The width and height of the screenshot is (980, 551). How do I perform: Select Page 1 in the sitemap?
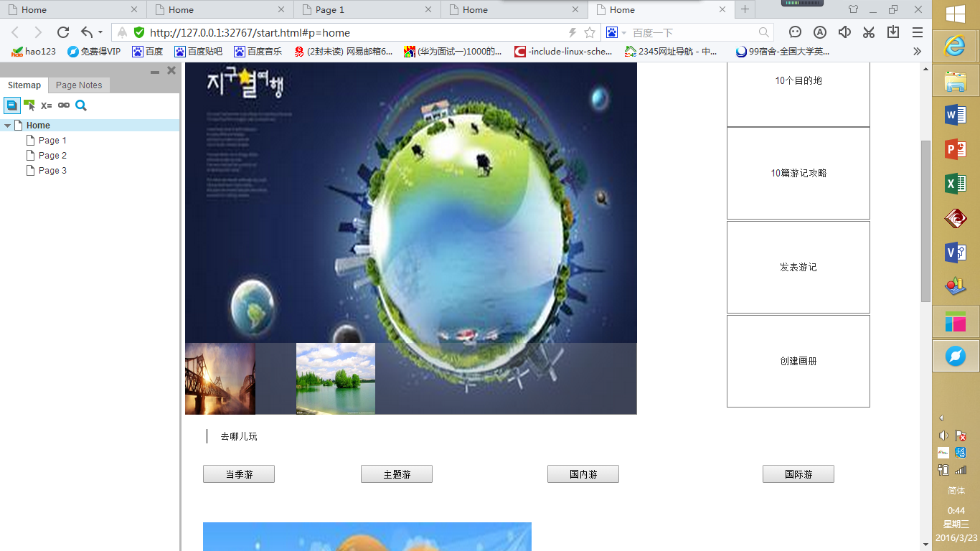pyautogui.click(x=52, y=141)
